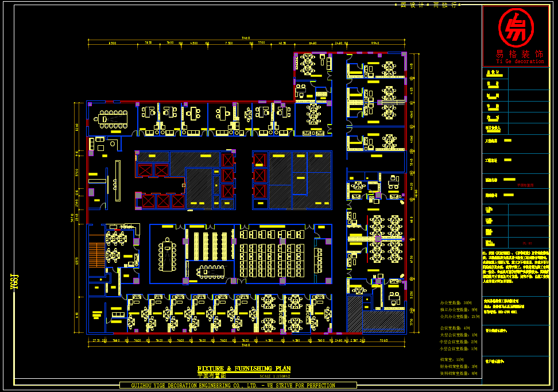Select the 小型会议室数量: 1间 line

(x=459, y=348)
